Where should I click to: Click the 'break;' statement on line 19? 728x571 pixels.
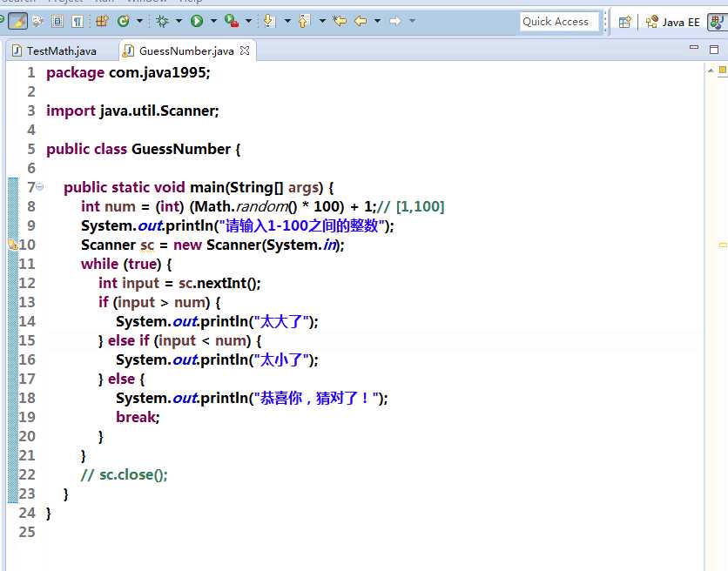(138, 417)
